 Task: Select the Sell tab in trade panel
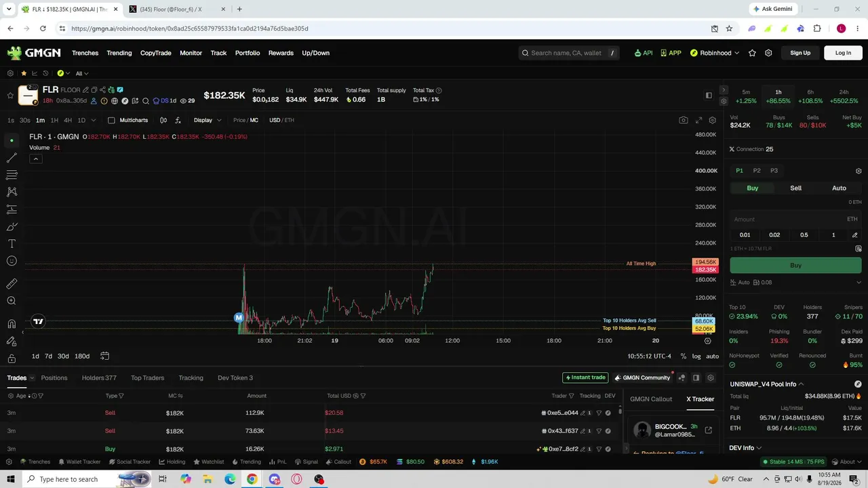point(795,188)
